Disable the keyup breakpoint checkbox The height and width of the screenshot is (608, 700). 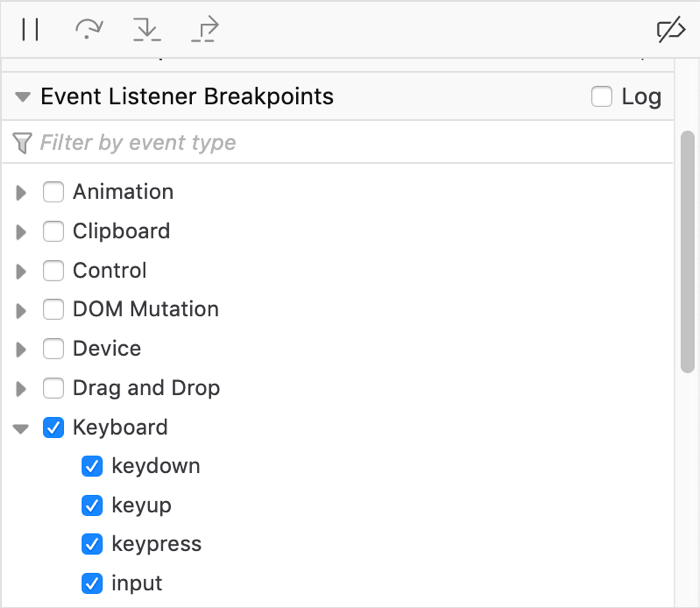(92, 506)
